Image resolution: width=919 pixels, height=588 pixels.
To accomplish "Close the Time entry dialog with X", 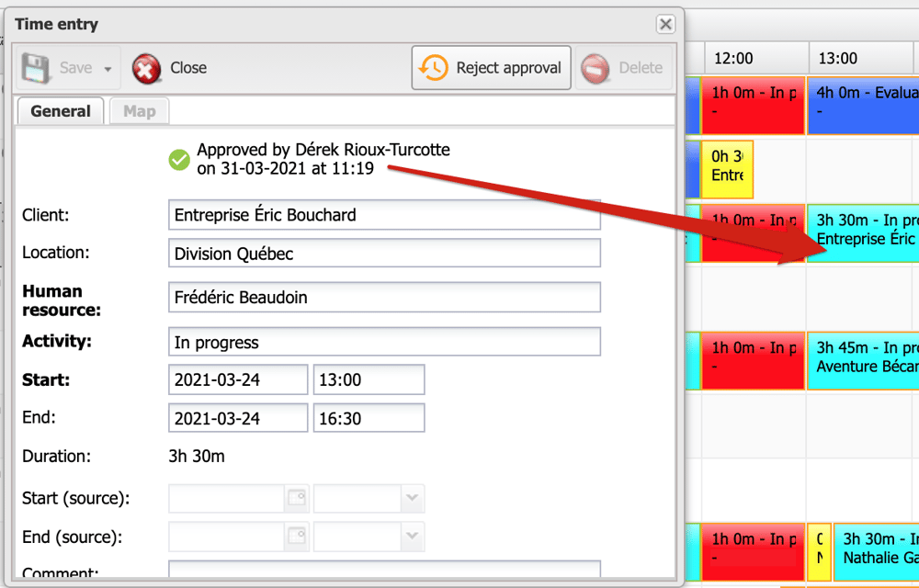I will click(665, 25).
